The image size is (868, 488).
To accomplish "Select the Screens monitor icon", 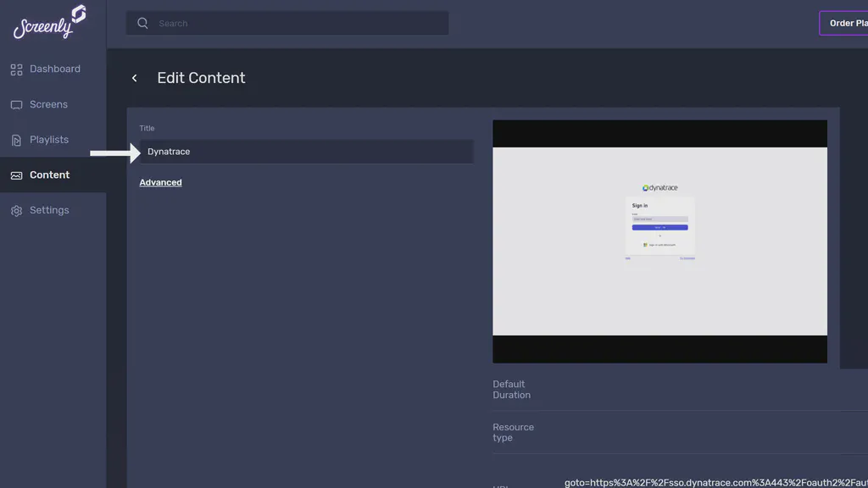I will pos(16,103).
